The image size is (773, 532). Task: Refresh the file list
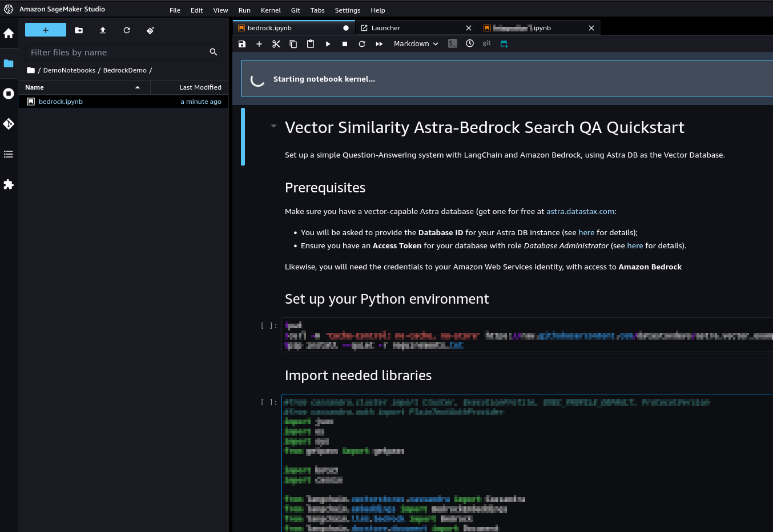(127, 30)
